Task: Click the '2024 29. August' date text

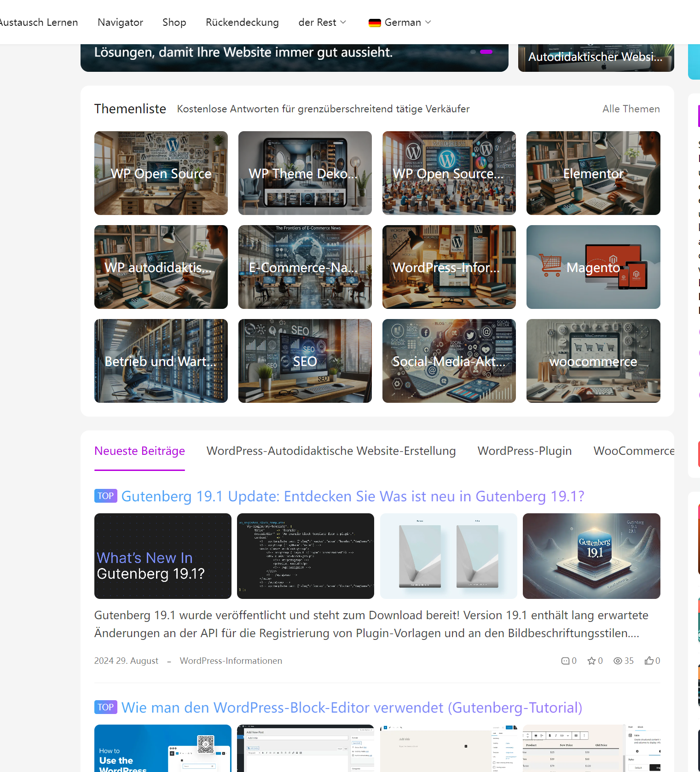Action: click(126, 661)
